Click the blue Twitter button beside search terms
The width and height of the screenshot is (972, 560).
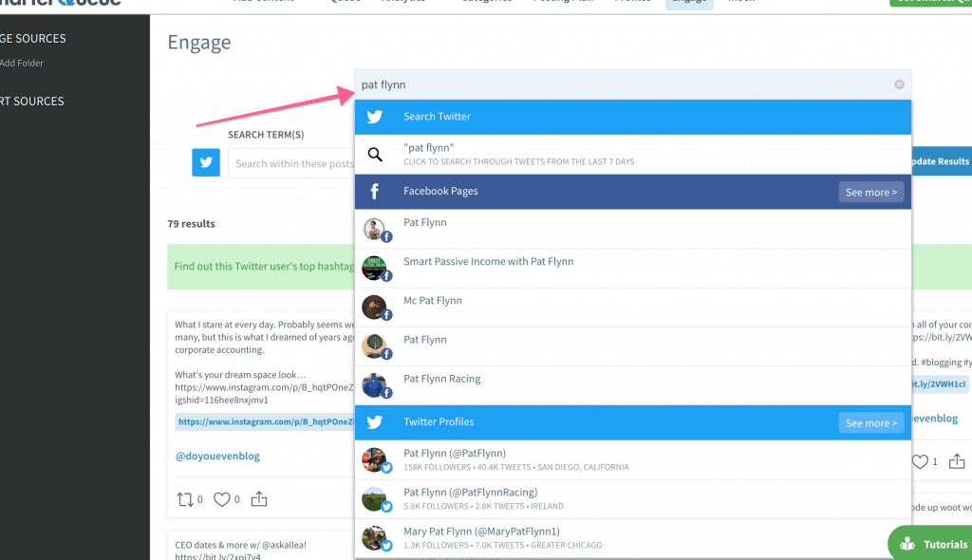pos(206,162)
